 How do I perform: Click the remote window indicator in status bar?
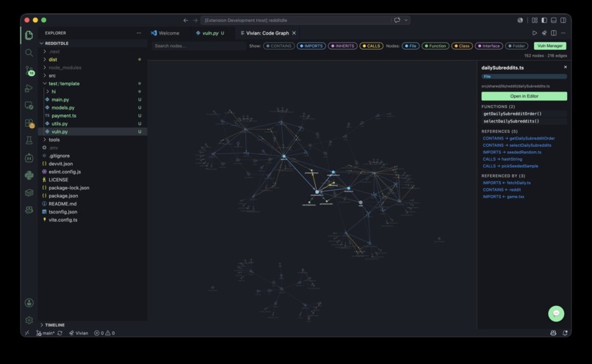click(26, 332)
